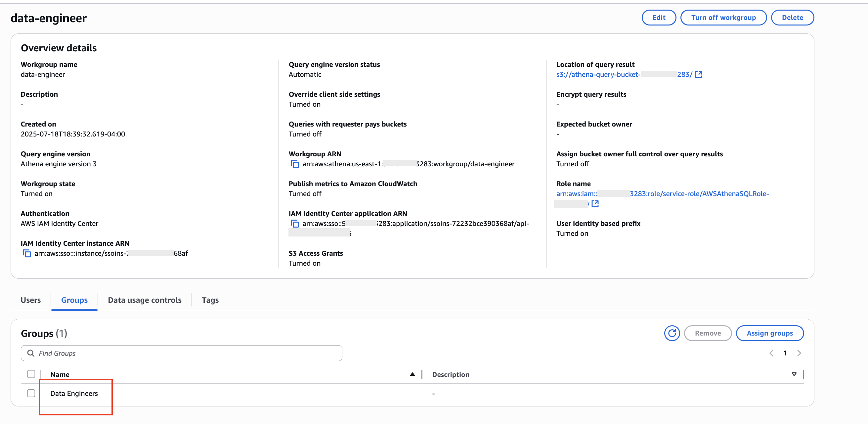This screenshot has width=868, height=424.
Task: Go to previous page of groups
Action: pos(771,353)
